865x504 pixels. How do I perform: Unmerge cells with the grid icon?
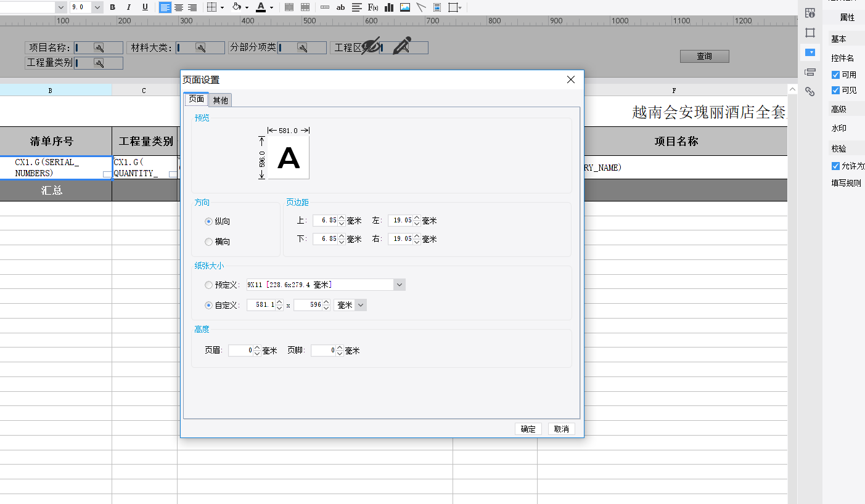[x=305, y=7]
